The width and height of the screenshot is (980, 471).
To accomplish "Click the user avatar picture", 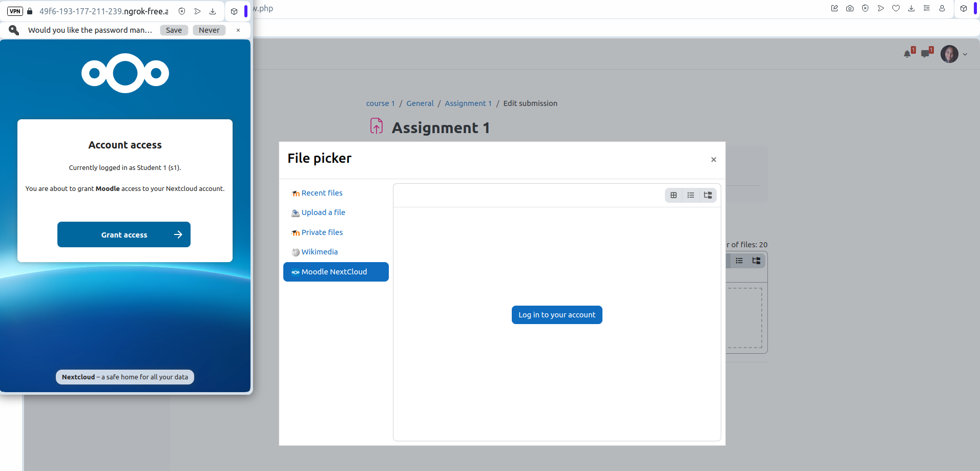I will tap(949, 54).
